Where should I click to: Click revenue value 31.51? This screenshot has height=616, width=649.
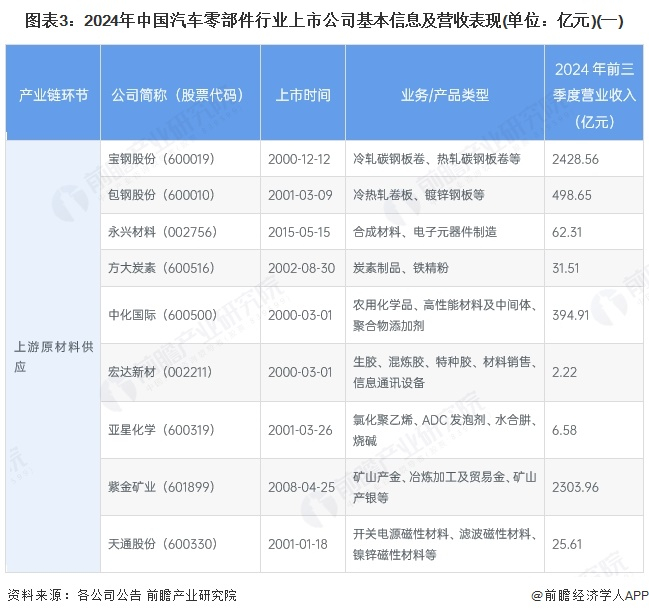pos(566,268)
